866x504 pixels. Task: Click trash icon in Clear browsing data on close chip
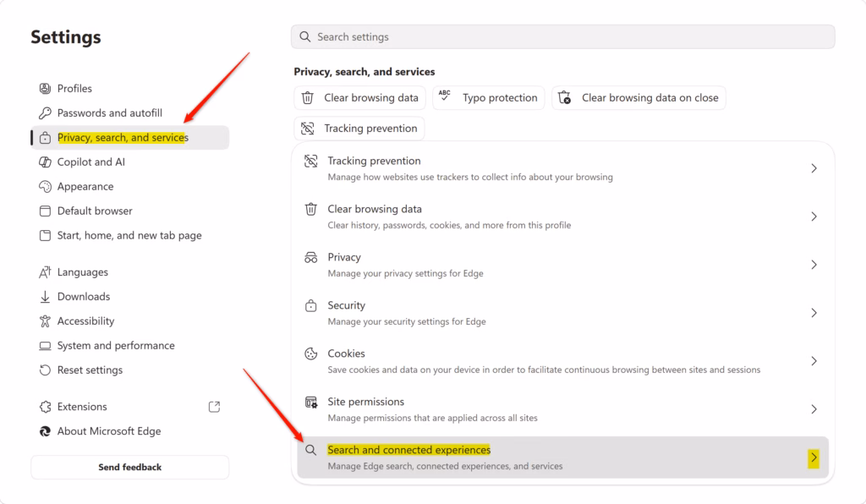point(564,98)
